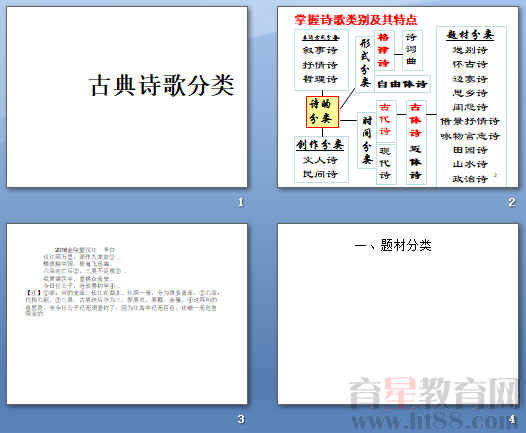Select slide 3 thumbnail with small poem text
Screen dimensions: 526x433
pos(127,314)
